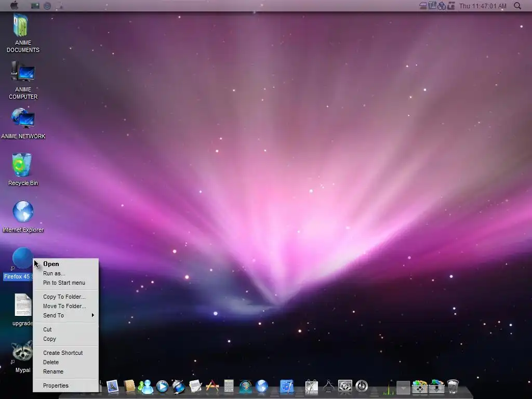
Task: Open the Mail stamp icon in dock
Action: coord(112,387)
